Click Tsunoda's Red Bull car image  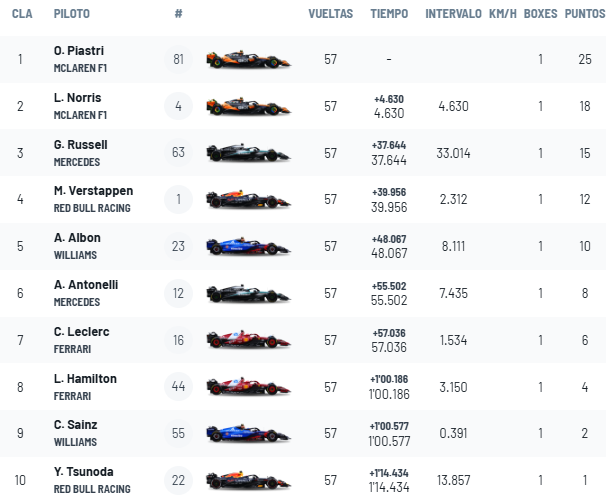[x=249, y=480]
